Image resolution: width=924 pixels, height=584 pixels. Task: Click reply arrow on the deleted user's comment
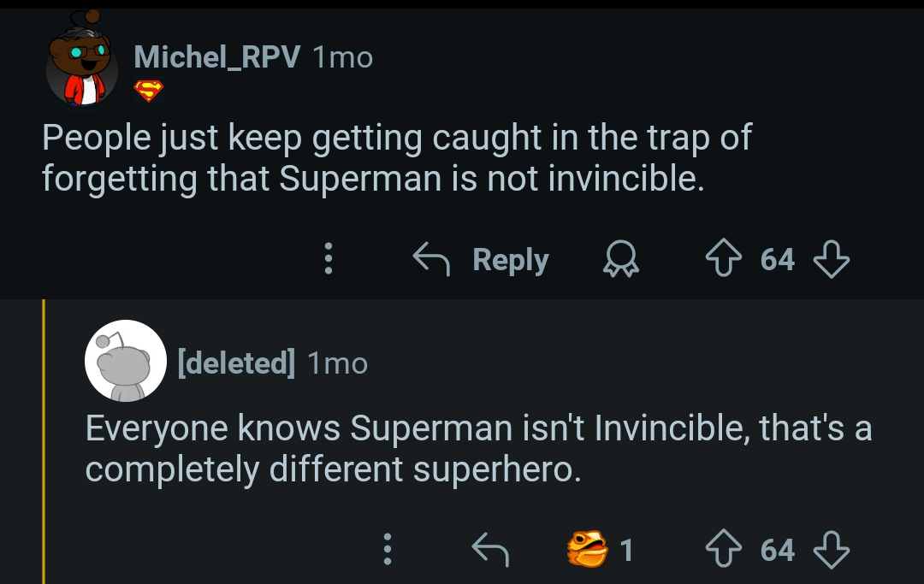491,550
